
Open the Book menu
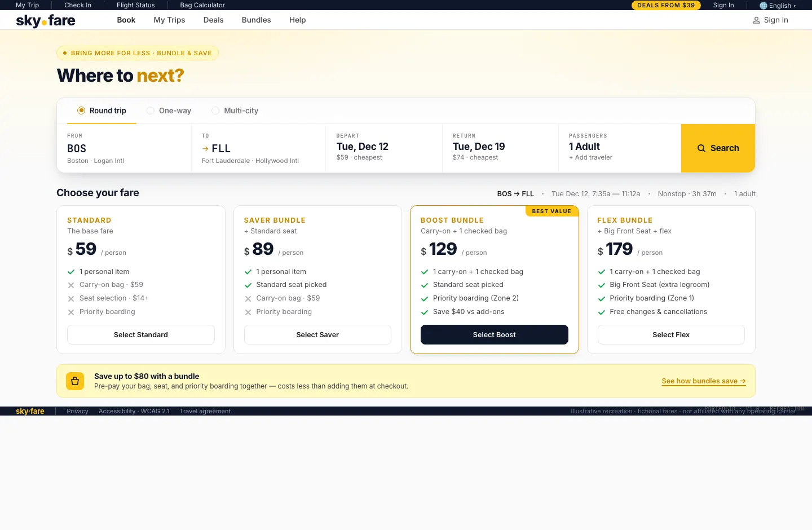126,20
